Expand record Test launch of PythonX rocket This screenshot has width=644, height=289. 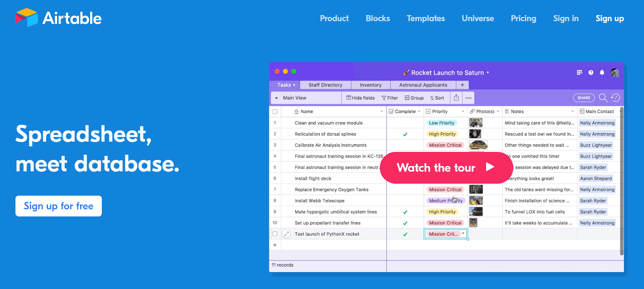[286, 234]
